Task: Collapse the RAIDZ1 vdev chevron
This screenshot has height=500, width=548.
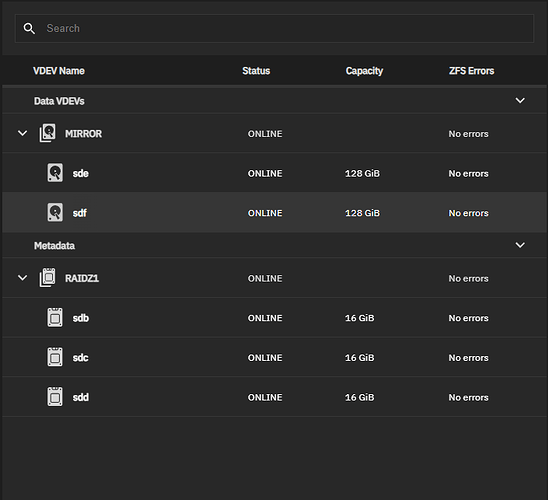Action: 22,278
